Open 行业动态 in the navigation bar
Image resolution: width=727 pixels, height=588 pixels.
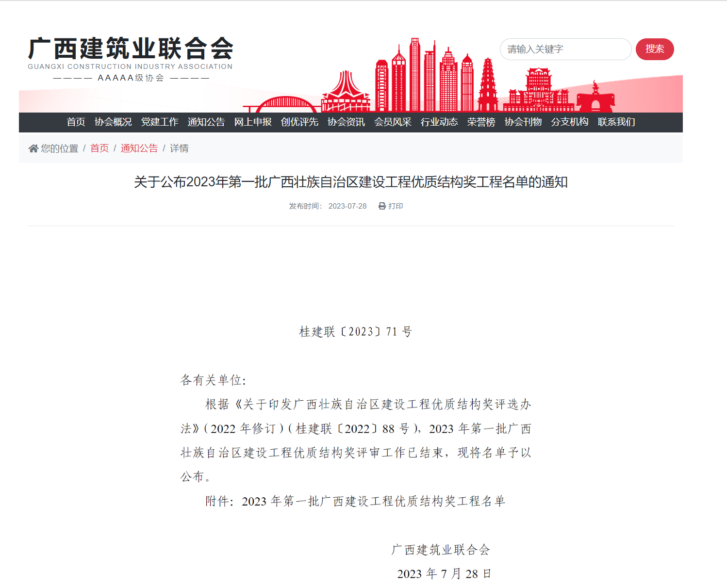click(x=439, y=122)
